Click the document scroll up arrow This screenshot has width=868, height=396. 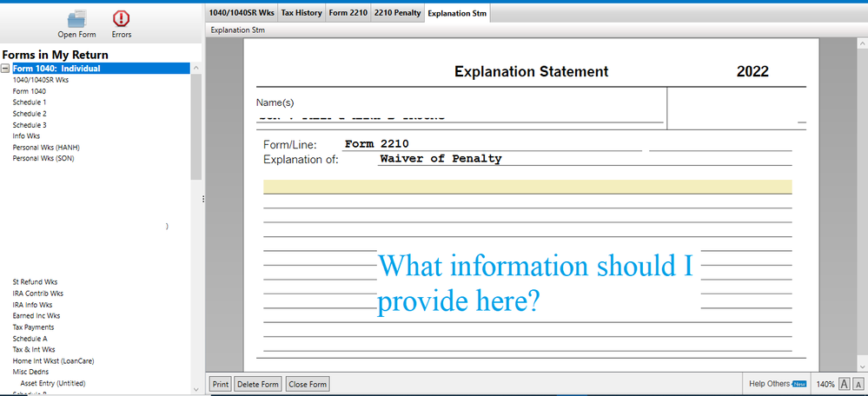863,43
